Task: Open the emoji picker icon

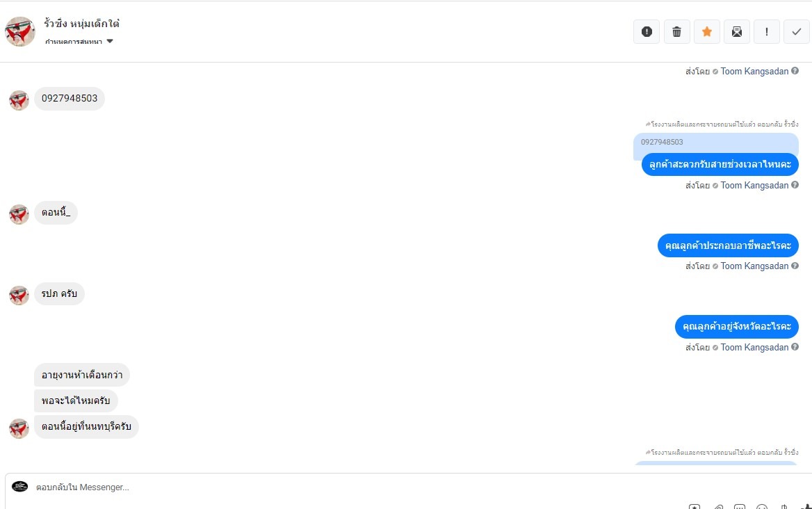Action: [762, 507]
